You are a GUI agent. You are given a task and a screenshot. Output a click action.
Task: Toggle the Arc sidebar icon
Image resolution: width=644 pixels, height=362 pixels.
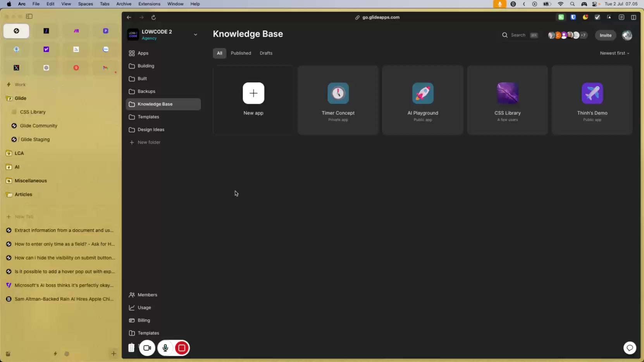click(29, 16)
